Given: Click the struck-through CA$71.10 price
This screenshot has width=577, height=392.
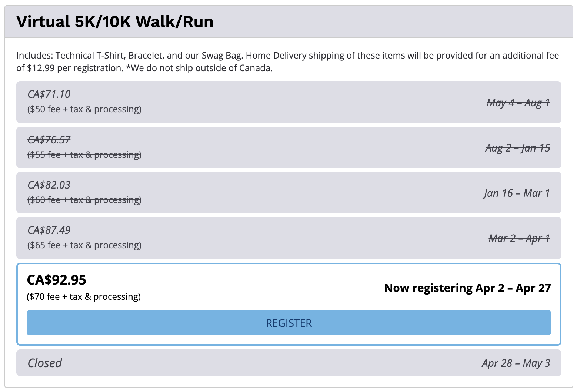Looking at the screenshot, I should [49, 94].
